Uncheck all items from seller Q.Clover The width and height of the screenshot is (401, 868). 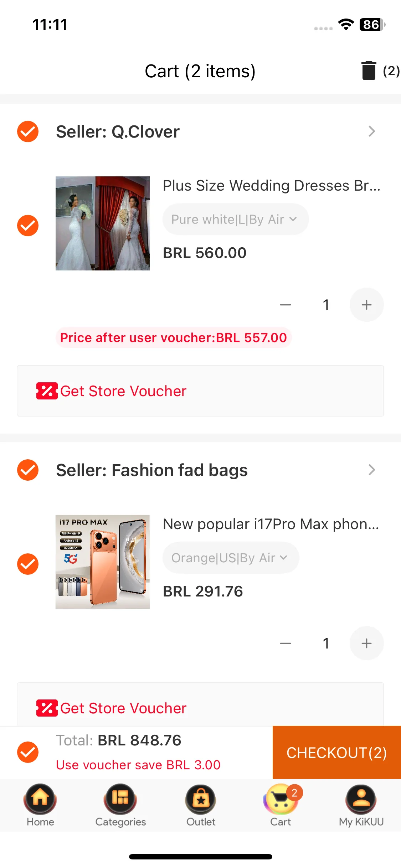pos(28,131)
